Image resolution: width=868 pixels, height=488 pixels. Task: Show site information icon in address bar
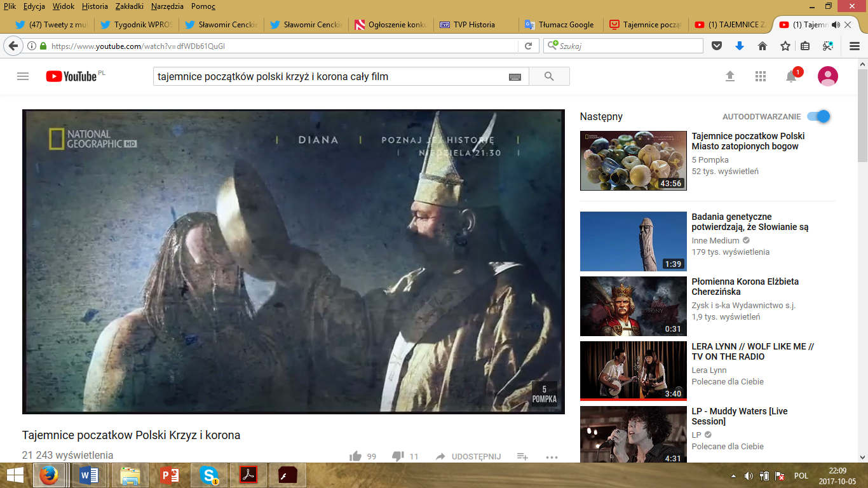click(x=32, y=46)
